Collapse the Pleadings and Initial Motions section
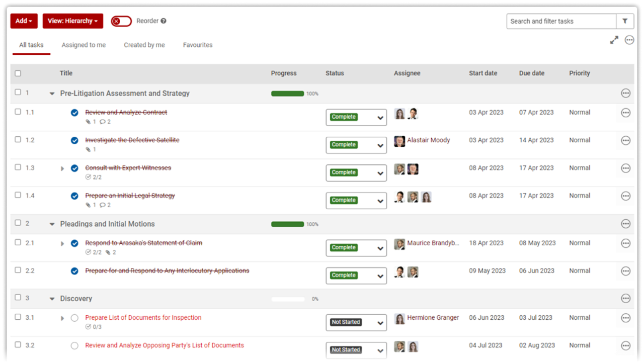The image size is (644, 362). pyautogui.click(x=52, y=224)
